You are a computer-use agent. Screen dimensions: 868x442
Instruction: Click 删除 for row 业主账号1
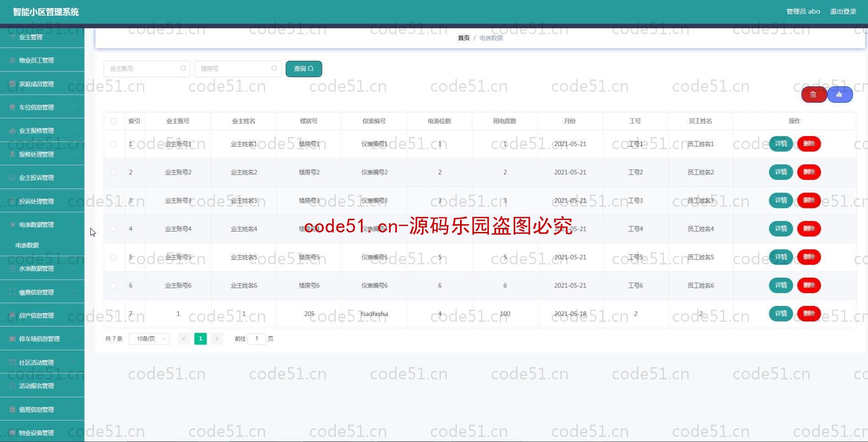[x=809, y=144]
